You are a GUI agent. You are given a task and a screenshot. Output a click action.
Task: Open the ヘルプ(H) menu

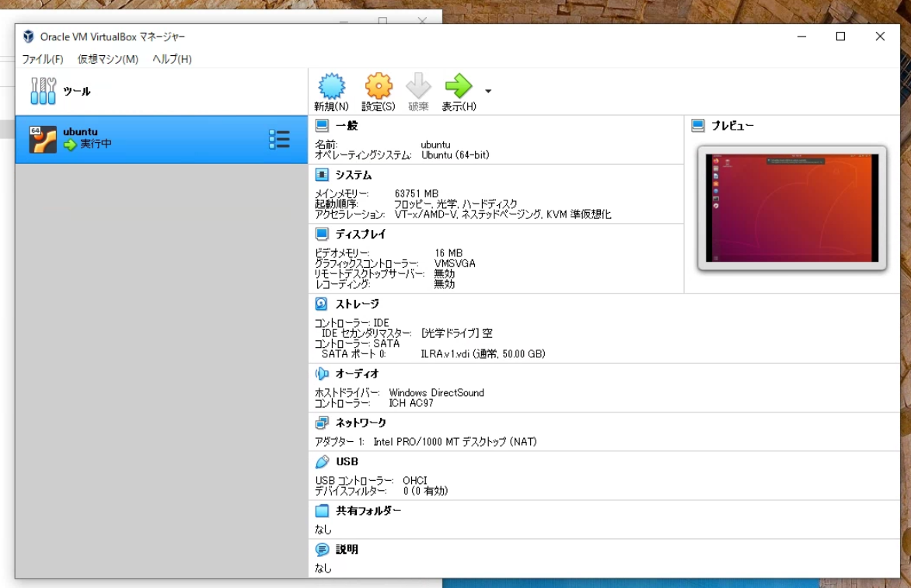pyautogui.click(x=172, y=59)
